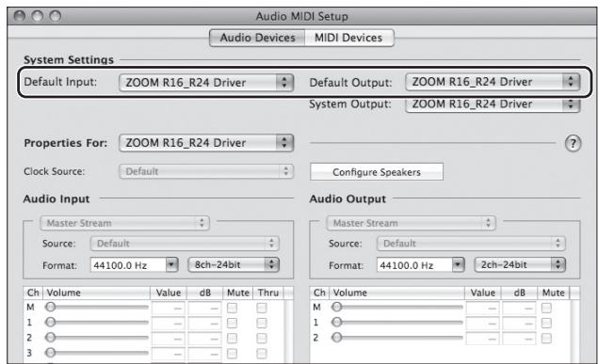This screenshot has width=598, height=364.
Task: Switch to the MIDI Devices tab
Action: (349, 38)
